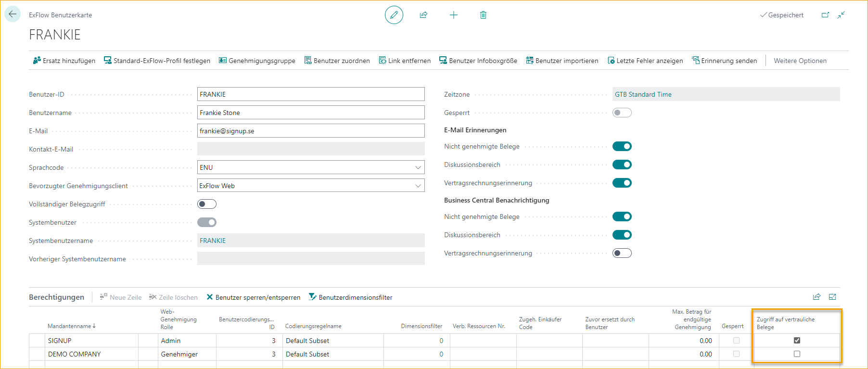Check confidential access for DEMO COMPANY row
Screen dimensions: 868x369
click(x=797, y=354)
